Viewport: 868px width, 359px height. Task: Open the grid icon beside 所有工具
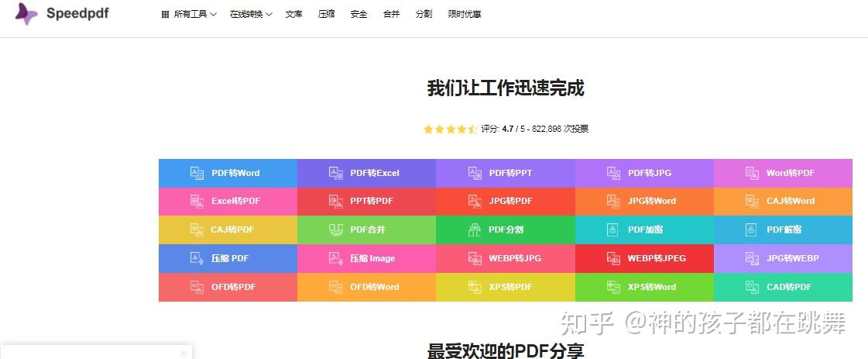(165, 15)
